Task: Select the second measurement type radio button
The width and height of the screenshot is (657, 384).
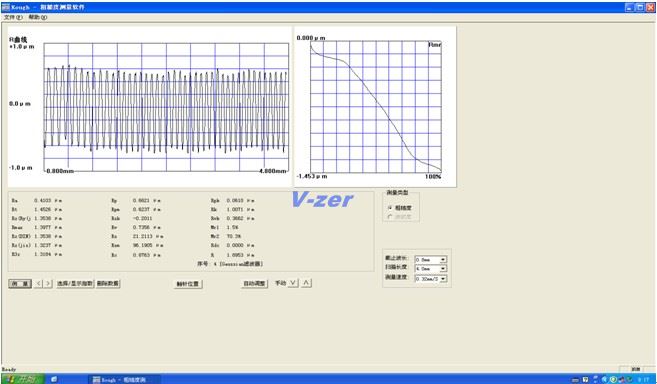Action: tap(390, 216)
